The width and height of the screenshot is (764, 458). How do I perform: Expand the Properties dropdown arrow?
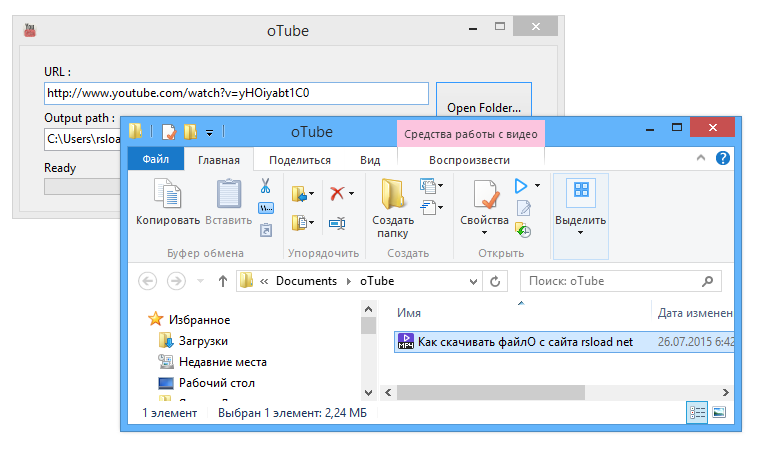(484, 233)
